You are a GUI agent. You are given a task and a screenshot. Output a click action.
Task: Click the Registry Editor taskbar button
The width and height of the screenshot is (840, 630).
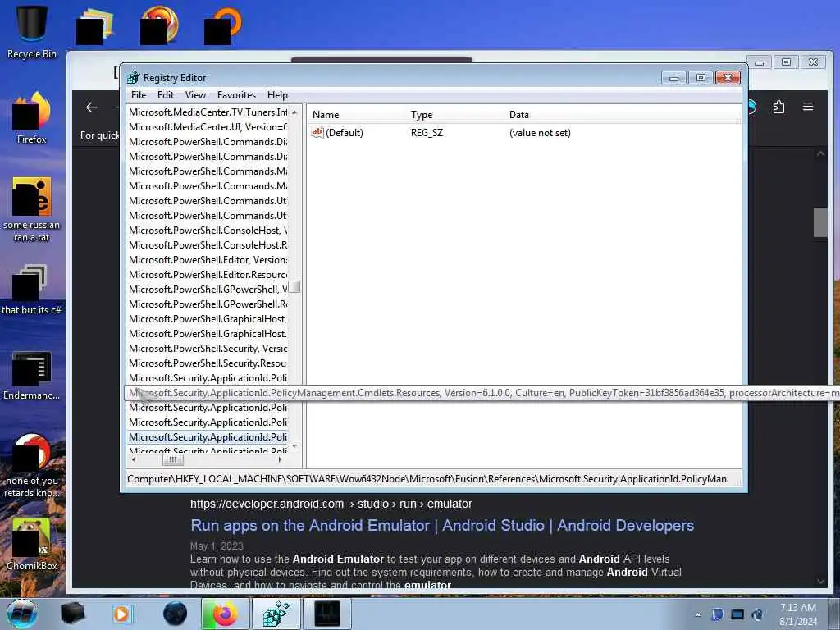point(276,614)
